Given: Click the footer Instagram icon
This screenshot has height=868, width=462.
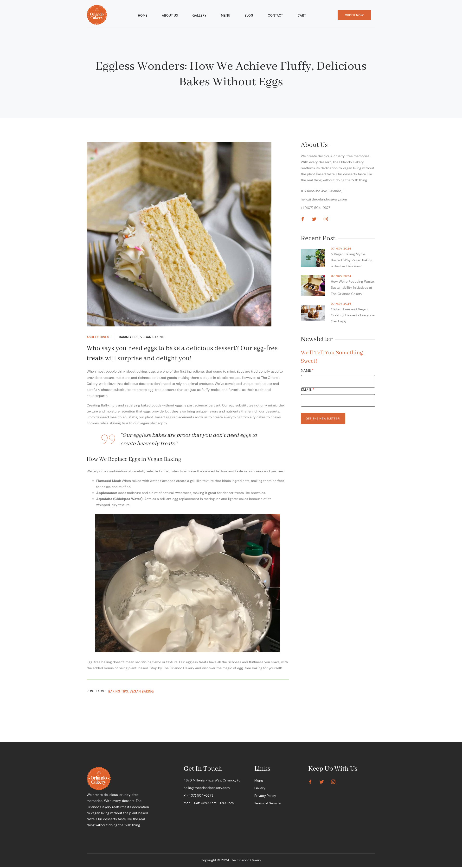Looking at the screenshot, I should (333, 782).
